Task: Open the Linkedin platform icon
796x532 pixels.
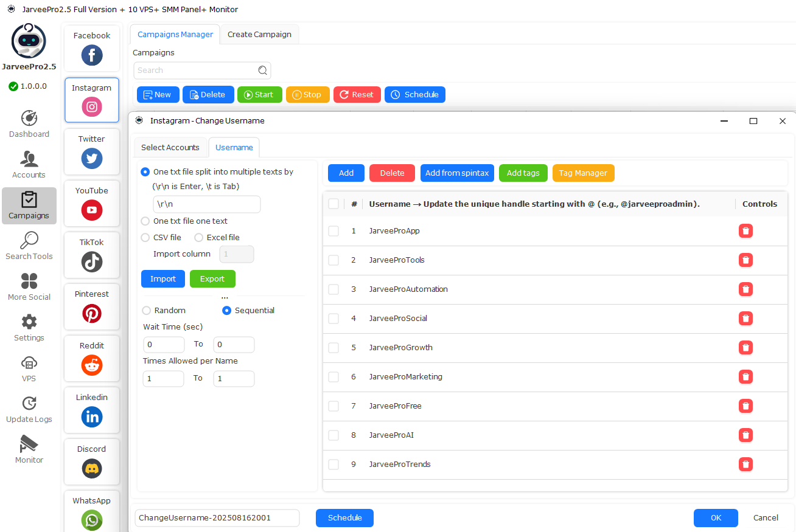Action: pyautogui.click(x=92, y=417)
